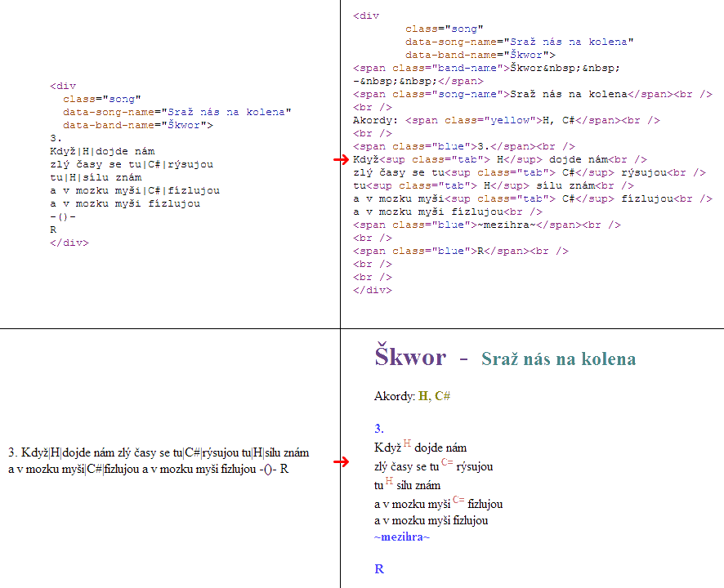Click the orange H chord before "sílu znám"
724x588 pixels.
pyautogui.click(x=390, y=479)
